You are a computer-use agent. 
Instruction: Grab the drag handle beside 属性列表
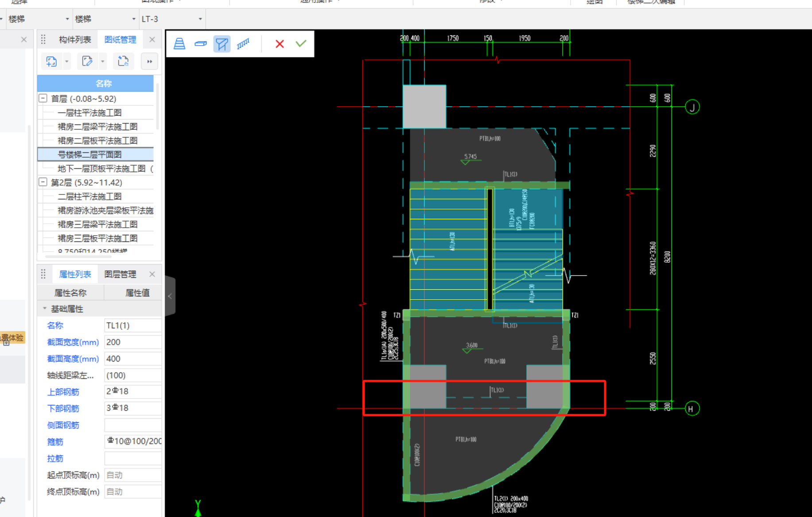[43, 274]
